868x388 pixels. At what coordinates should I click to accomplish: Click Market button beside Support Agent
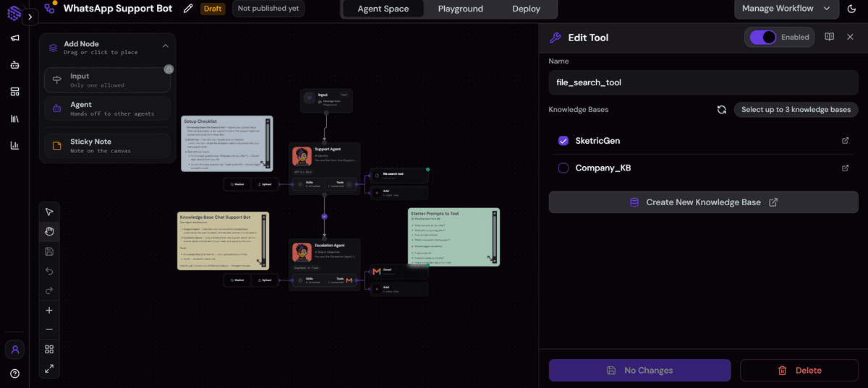(x=237, y=184)
